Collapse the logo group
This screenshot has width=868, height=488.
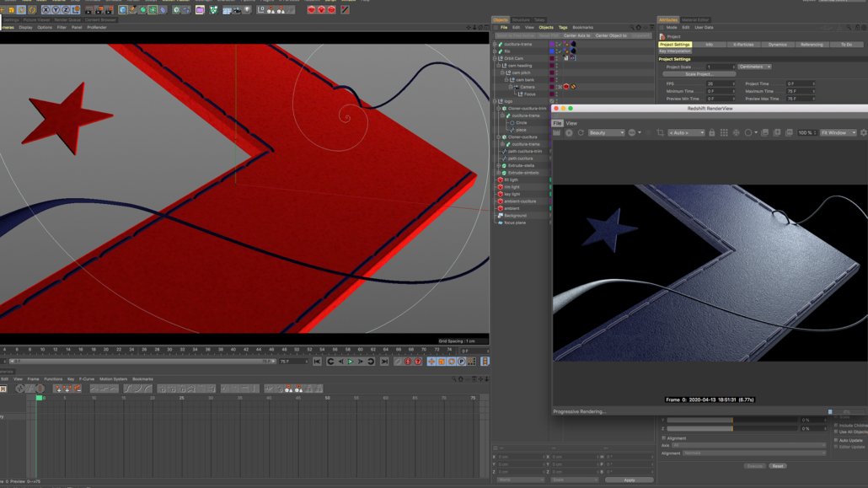coord(495,101)
